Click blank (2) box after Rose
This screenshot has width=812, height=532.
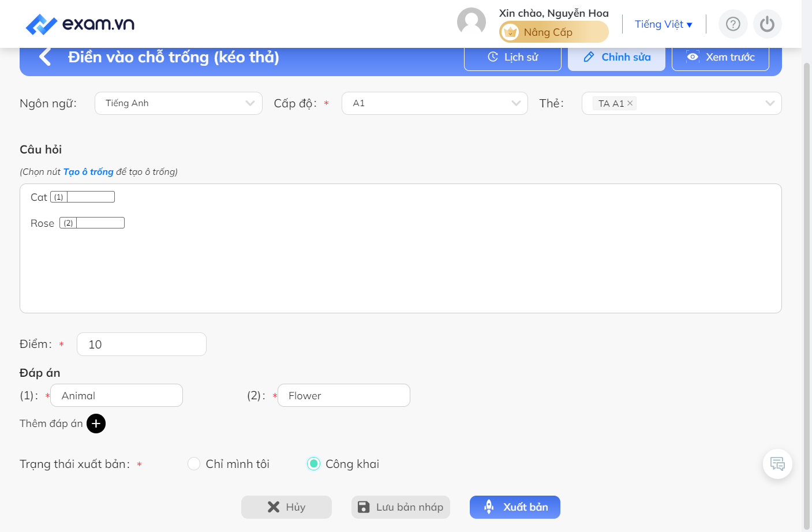click(x=92, y=223)
